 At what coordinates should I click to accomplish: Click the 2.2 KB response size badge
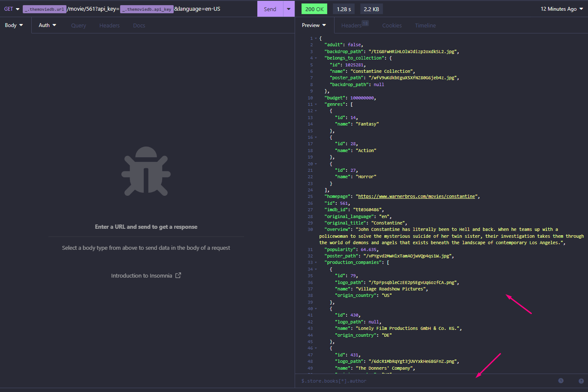tap(371, 9)
